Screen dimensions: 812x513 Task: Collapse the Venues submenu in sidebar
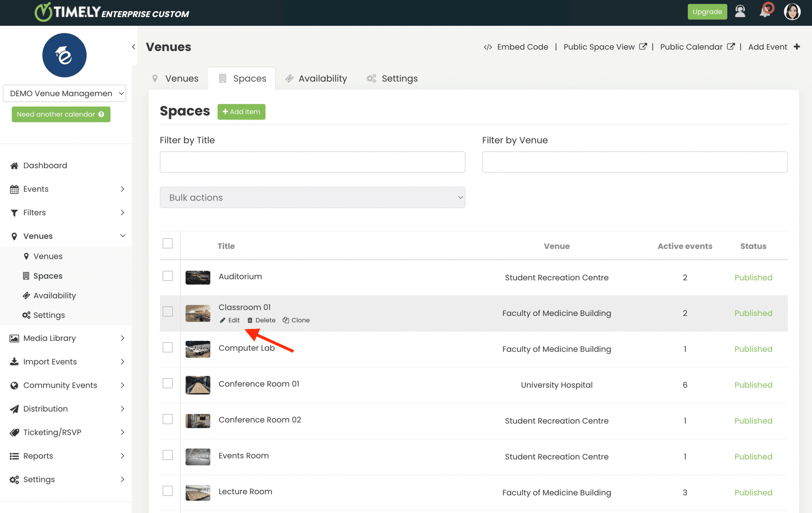(x=122, y=235)
